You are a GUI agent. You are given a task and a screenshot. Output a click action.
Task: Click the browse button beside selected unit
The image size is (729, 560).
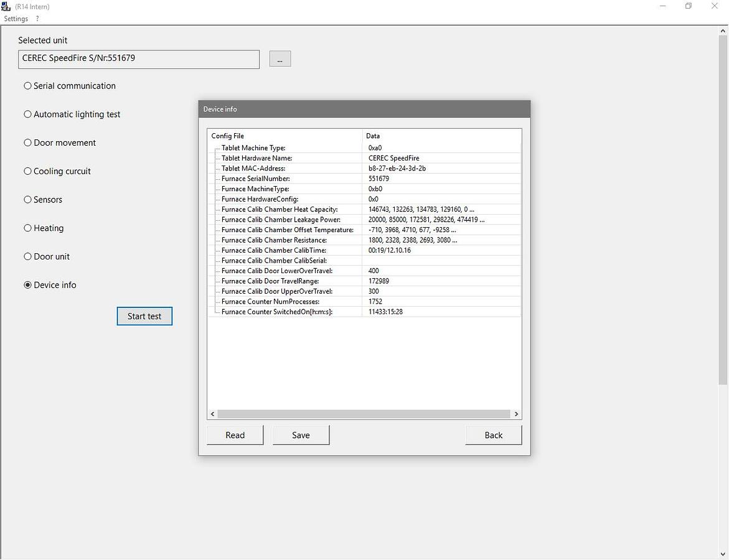[x=280, y=59]
